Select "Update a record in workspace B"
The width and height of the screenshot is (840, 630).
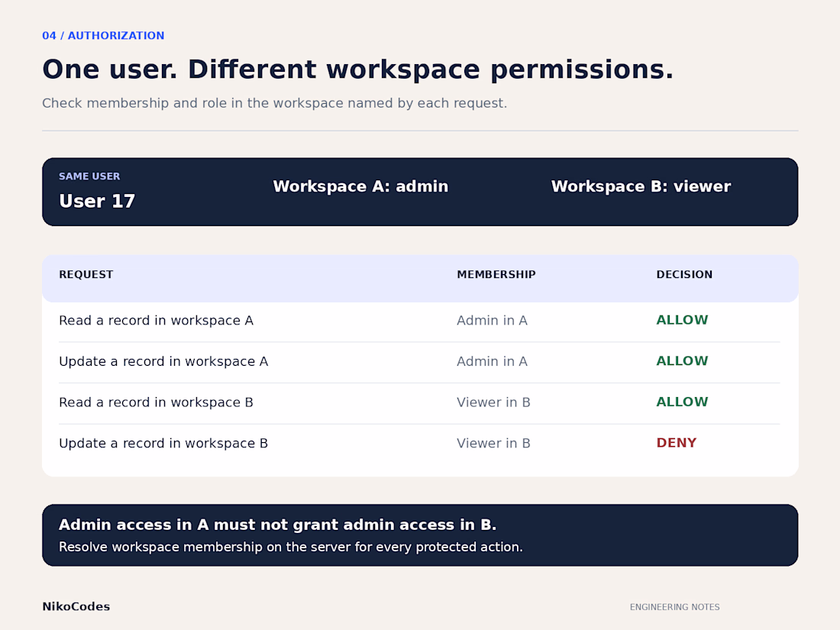coord(163,444)
